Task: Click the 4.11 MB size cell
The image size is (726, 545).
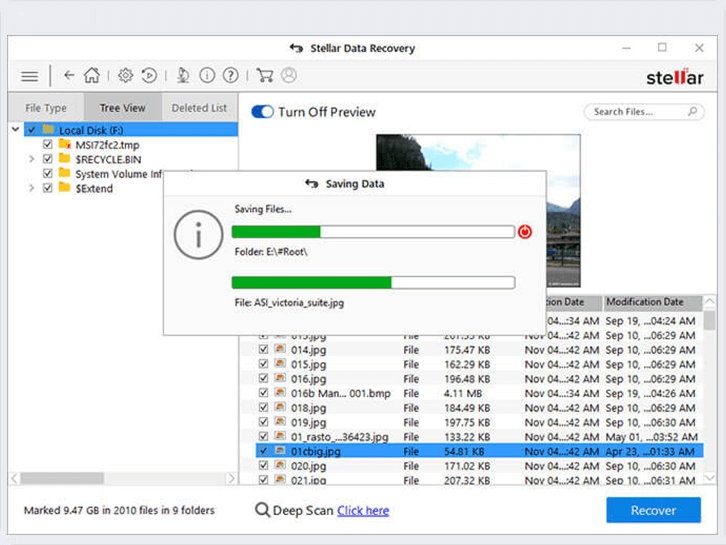Action: click(463, 393)
